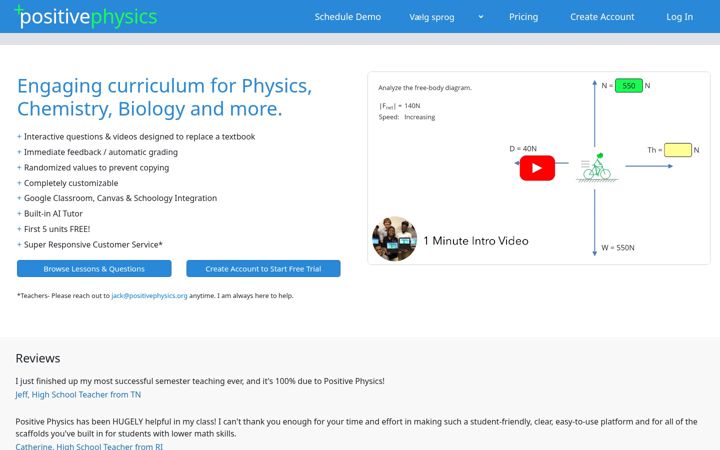Click 'Randomized values to prevent copying' text
720x450 pixels.
point(96,168)
